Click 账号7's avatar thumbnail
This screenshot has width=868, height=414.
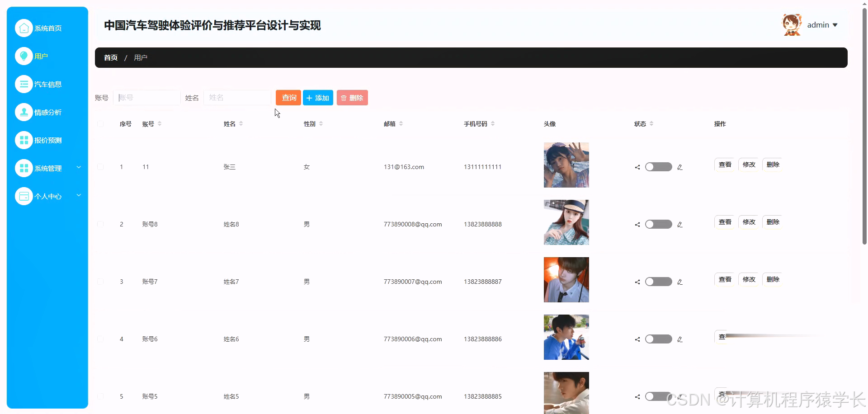566,280
